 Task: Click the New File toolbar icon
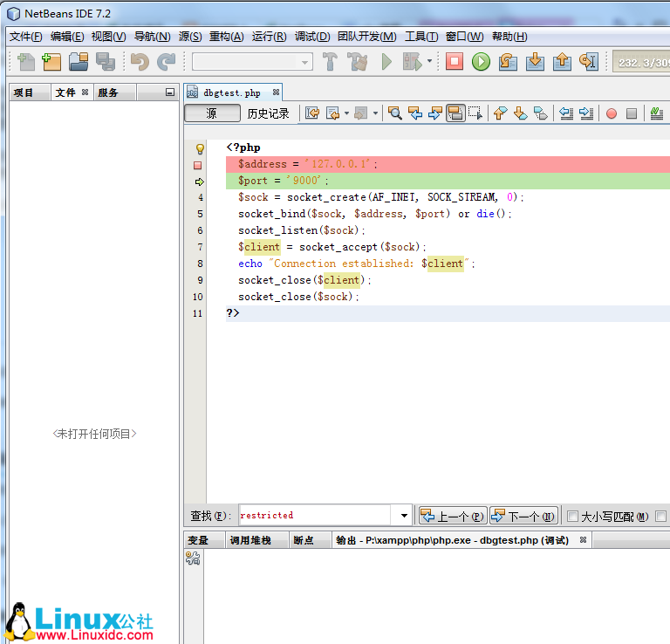click(x=26, y=62)
